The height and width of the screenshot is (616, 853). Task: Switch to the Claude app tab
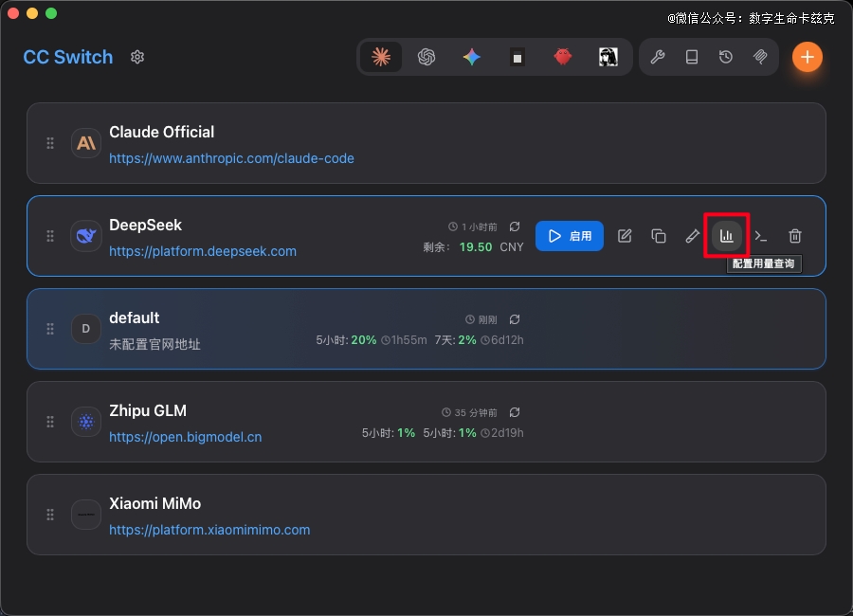381,57
